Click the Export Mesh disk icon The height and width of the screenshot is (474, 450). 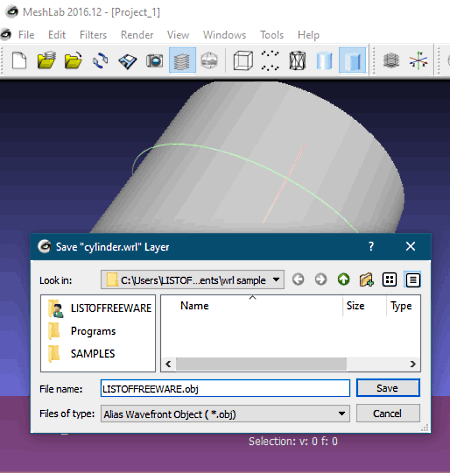pos(127,61)
